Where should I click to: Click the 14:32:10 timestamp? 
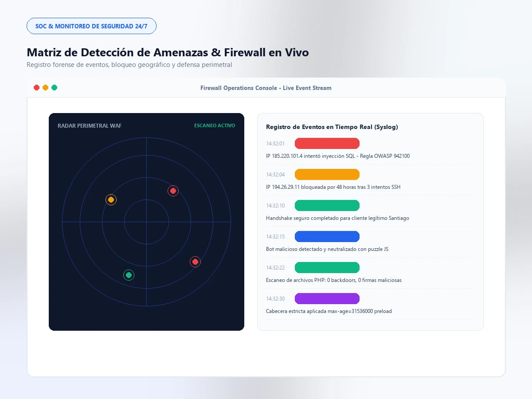(x=275, y=206)
